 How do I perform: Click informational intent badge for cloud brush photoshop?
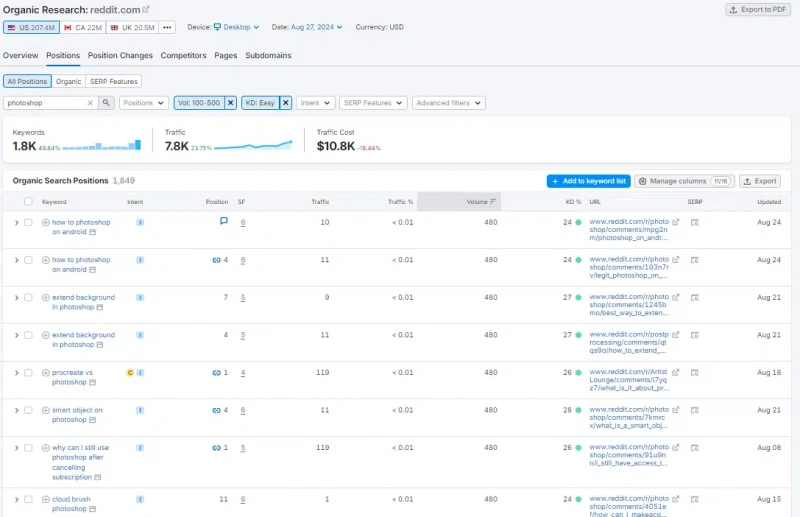pyautogui.click(x=140, y=499)
